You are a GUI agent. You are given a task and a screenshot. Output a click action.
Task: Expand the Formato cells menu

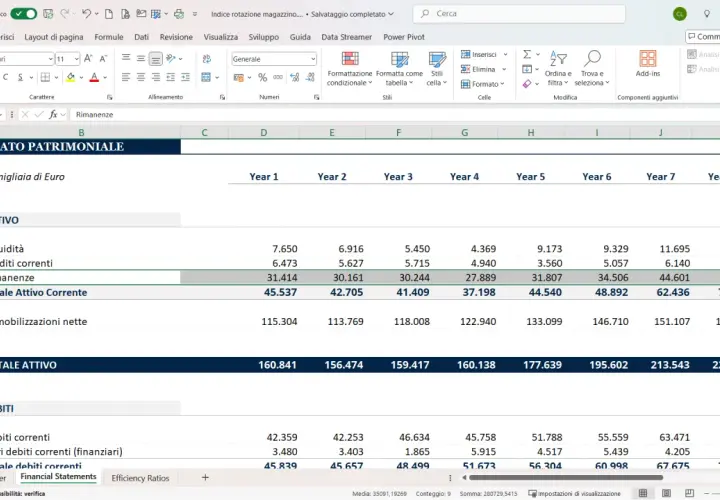pyautogui.click(x=483, y=84)
